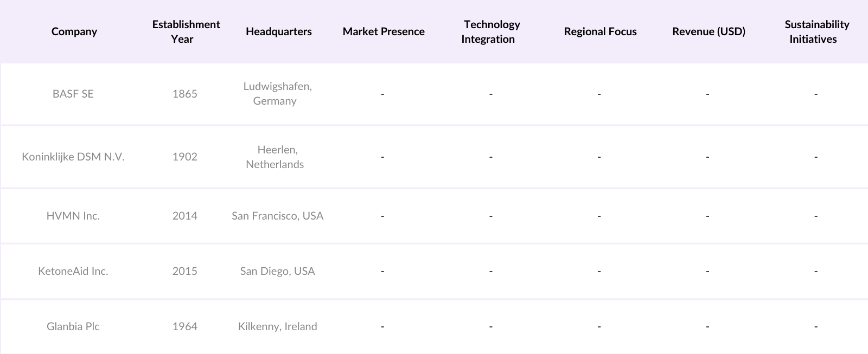This screenshot has width=868, height=354.
Task: Select the San Francisco, USA cell
Action: coord(277,216)
